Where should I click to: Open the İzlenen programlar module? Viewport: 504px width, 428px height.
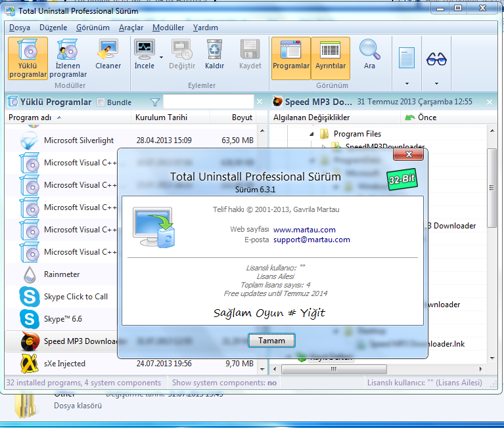68,58
